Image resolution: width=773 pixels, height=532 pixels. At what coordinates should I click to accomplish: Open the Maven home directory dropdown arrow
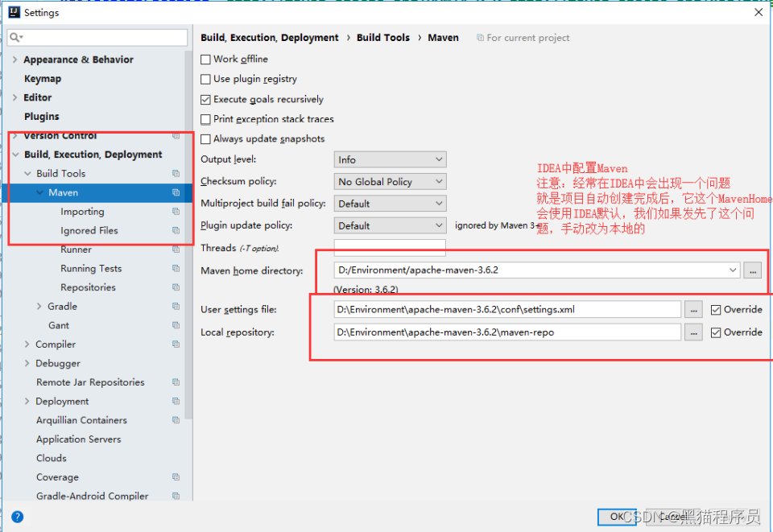733,270
